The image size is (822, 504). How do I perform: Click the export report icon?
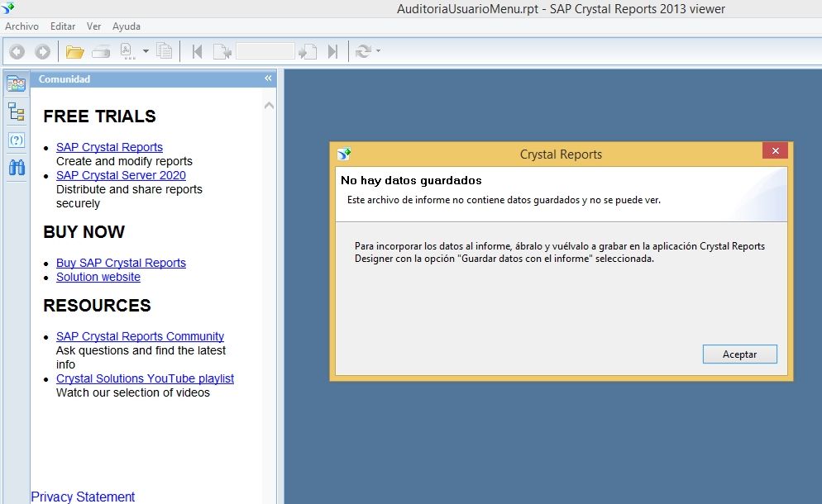(127, 51)
